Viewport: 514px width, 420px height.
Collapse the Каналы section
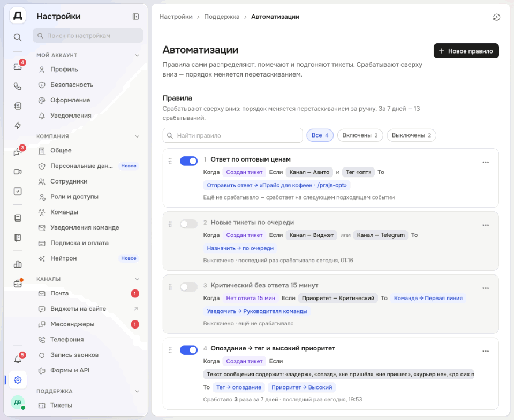[137, 279]
